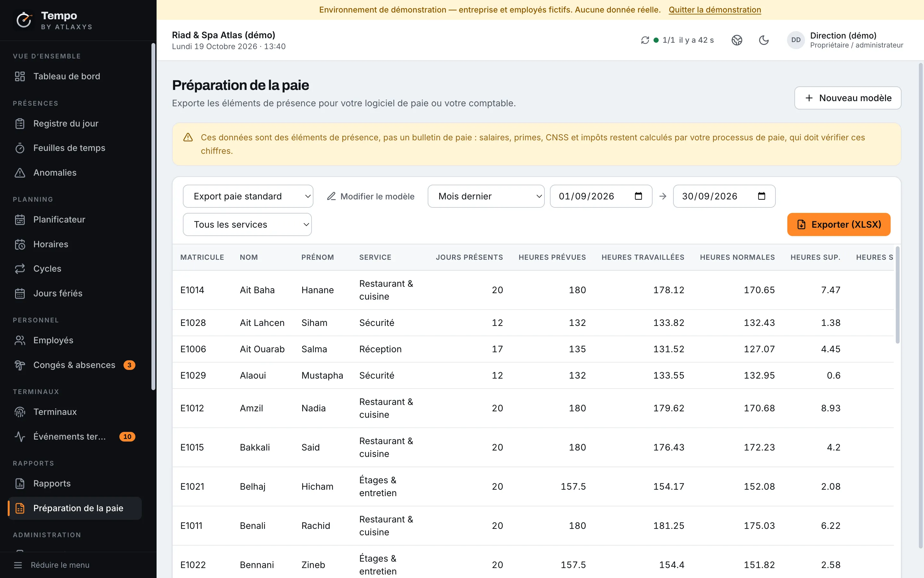Click the Nouveau modèle button
The width and height of the screenshot is (924, 578).
[x=848, y=98]
